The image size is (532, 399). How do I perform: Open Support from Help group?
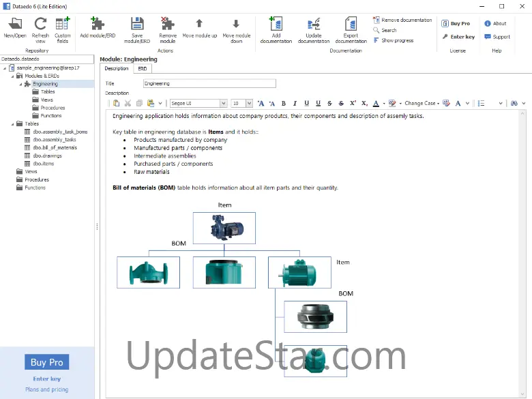tap(497, 37)
